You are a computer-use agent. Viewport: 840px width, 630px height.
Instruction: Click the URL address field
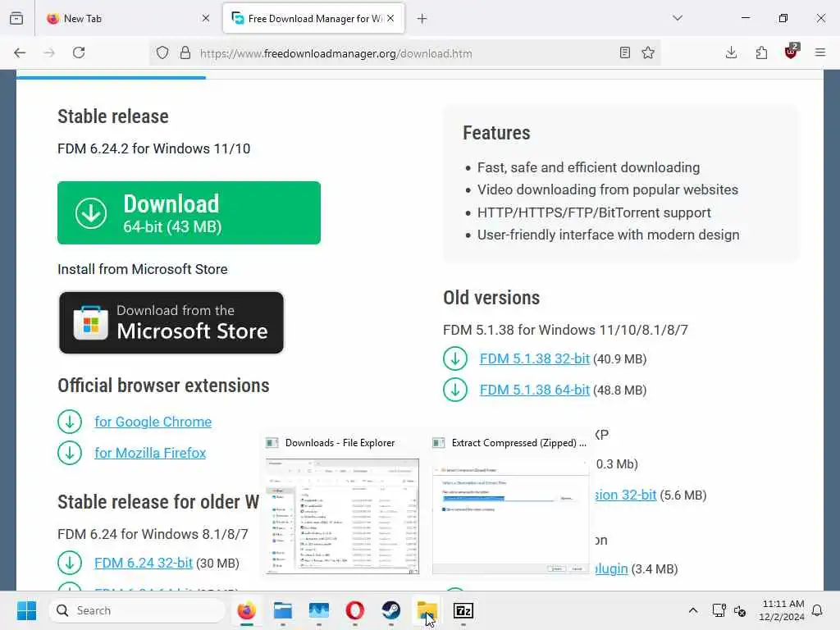[404, 53]
